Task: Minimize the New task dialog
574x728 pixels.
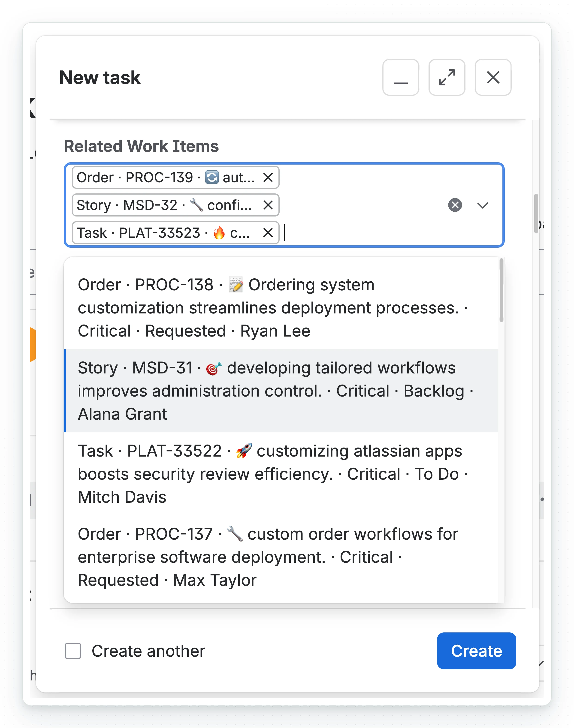Action: 401,78
